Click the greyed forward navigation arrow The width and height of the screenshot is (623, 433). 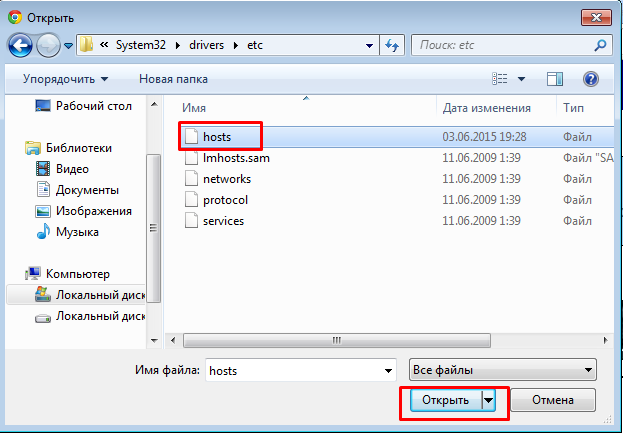pos(48,45)
